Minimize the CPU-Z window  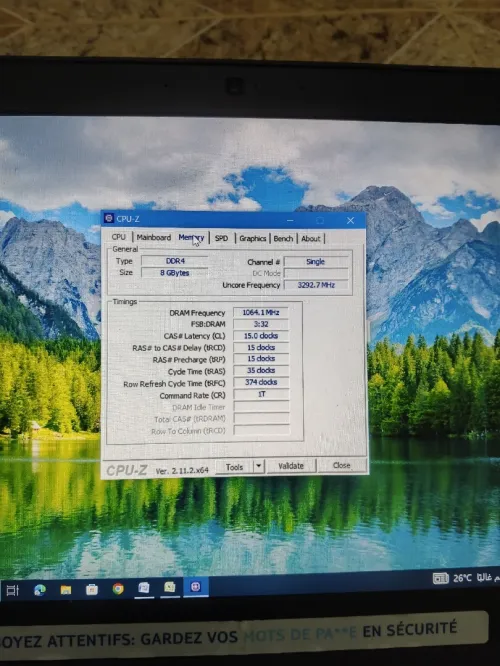[290, 220]
